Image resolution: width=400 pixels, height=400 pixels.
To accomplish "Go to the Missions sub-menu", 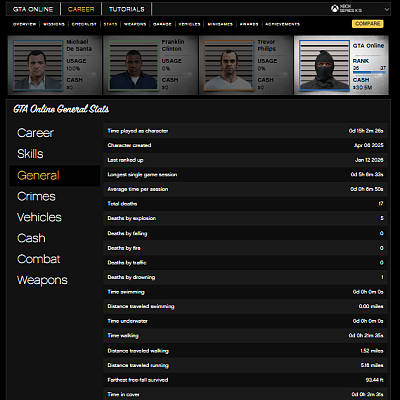I will click(54, 24).
